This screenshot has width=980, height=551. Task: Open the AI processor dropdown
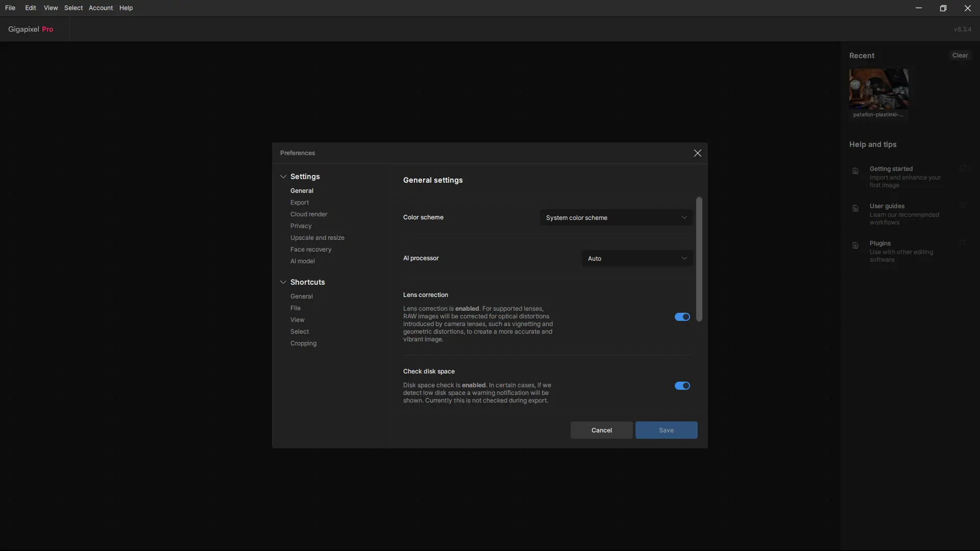pyautogui.click(x=637, y=259)
